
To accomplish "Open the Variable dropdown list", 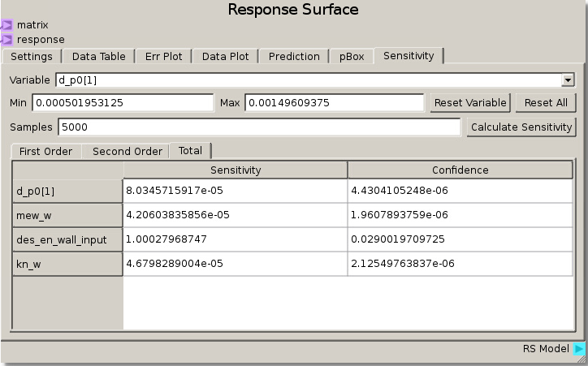I will [568, 80].
